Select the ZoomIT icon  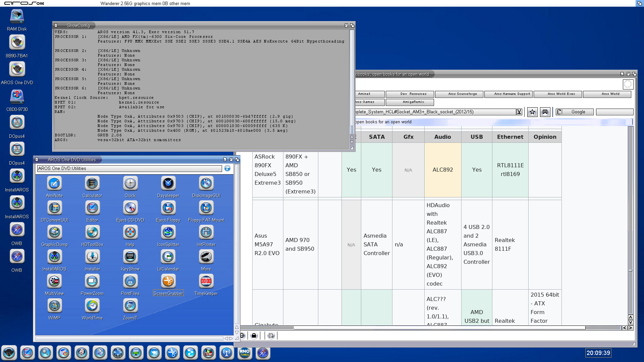tap(130, 306)
